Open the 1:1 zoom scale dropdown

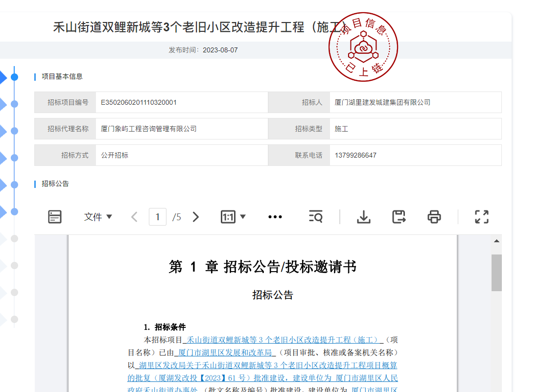(233, 217)
